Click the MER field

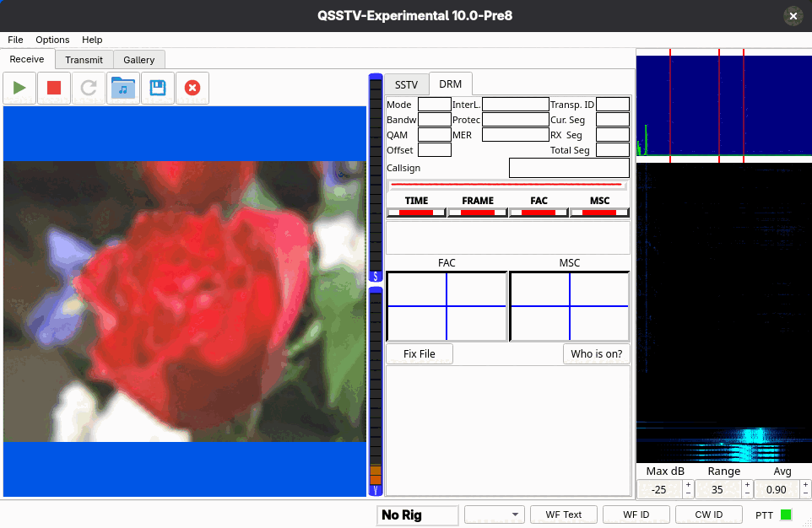[515, 135]
